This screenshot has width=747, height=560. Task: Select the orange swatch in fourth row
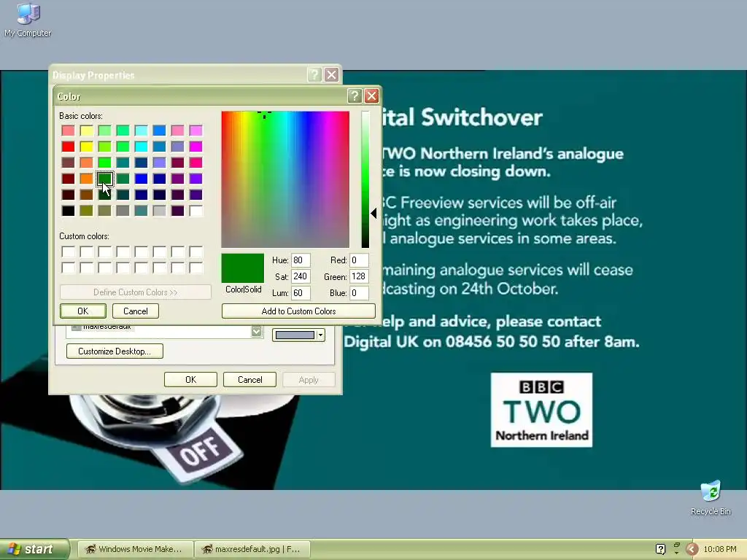point(86,179)
